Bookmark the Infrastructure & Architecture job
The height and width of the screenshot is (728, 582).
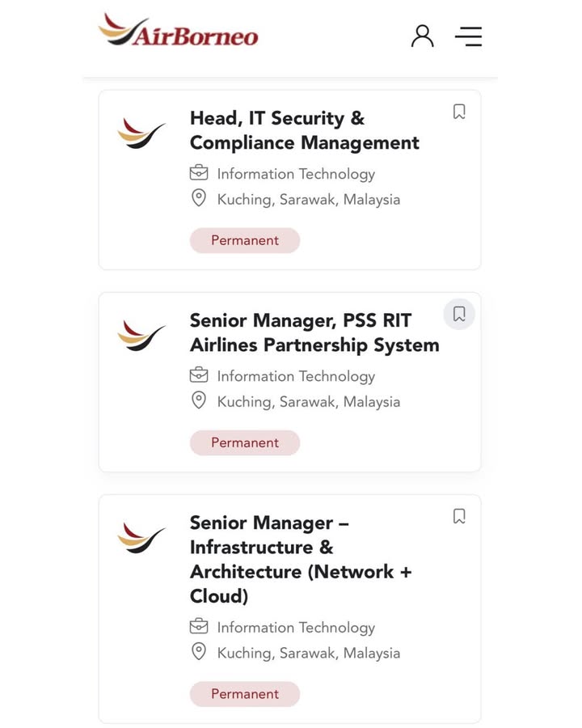coord(459,516)
